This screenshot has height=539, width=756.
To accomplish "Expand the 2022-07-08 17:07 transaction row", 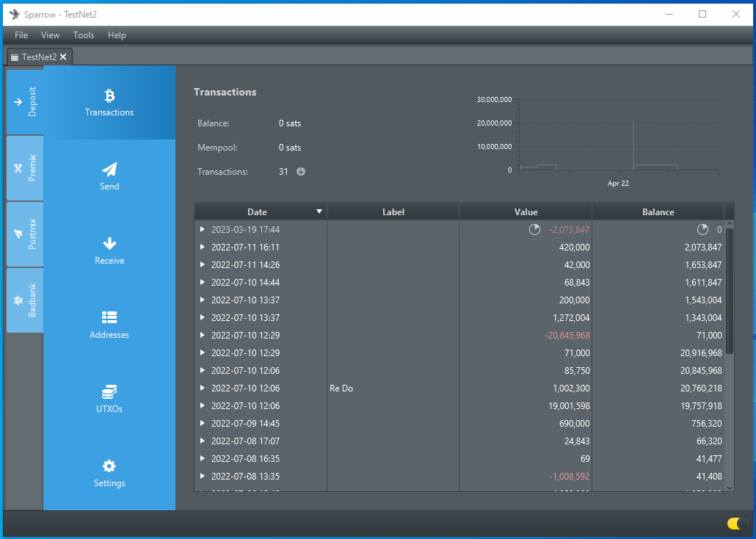I will click(203, 441).
